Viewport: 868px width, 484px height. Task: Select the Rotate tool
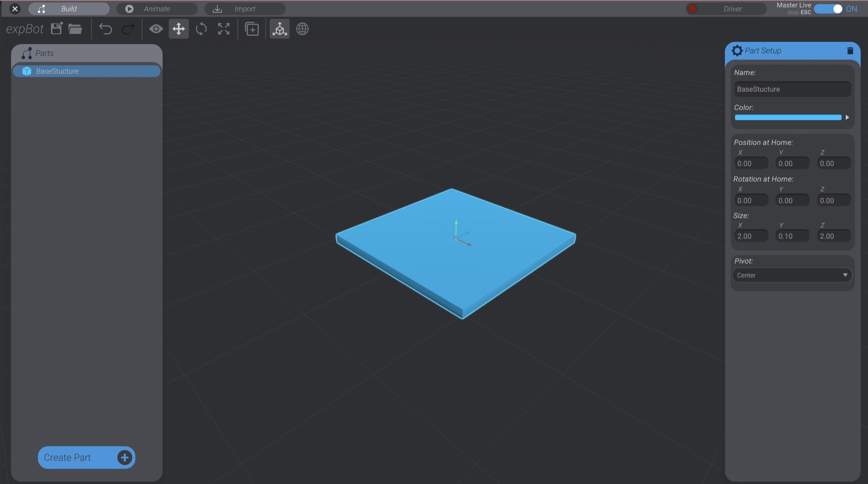pos(201,29)
